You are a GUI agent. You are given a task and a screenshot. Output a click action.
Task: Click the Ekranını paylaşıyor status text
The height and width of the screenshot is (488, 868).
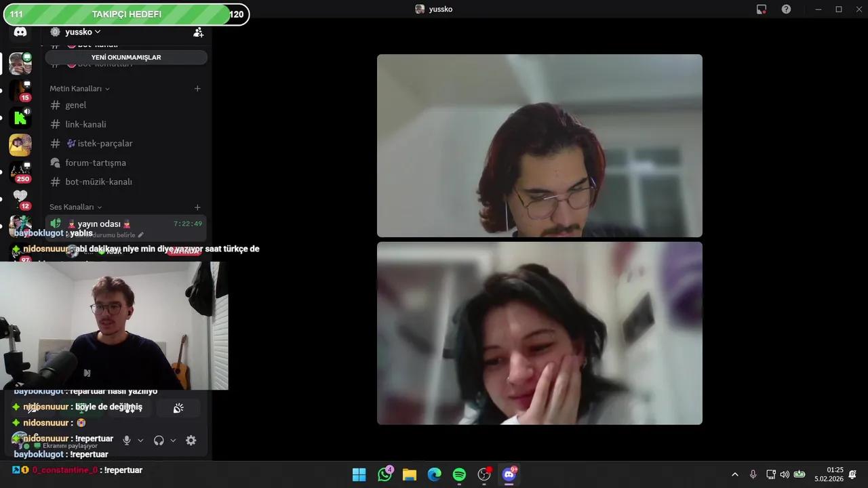point(71,446)
